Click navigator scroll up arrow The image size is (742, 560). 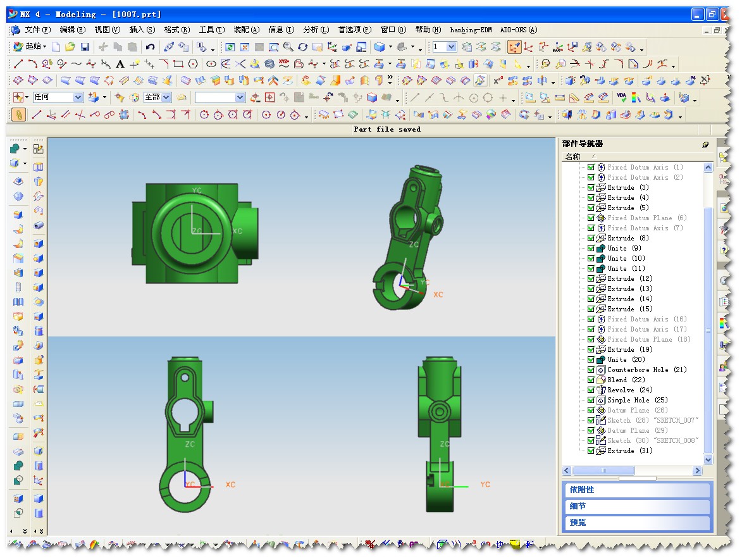coord(708,167)
